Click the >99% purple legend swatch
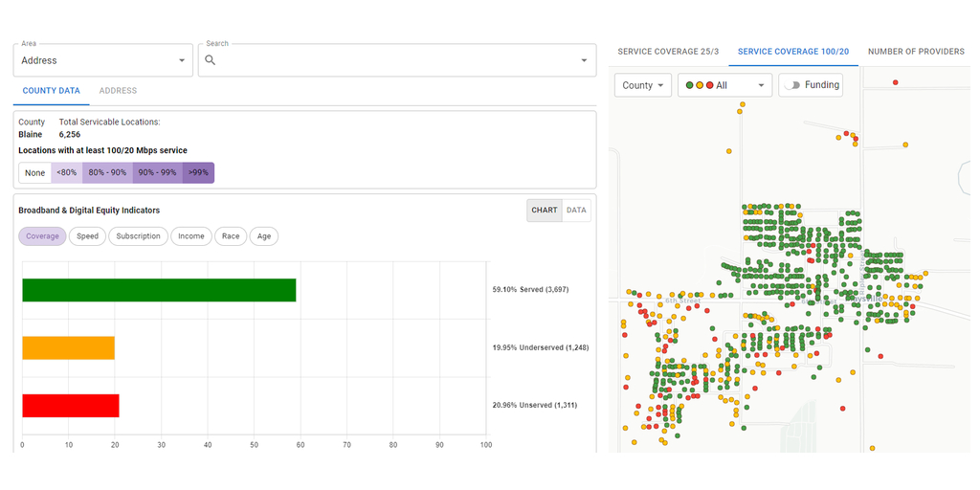Image resolution: width=980 pixels, height=490 pixels. coord(198,173)
